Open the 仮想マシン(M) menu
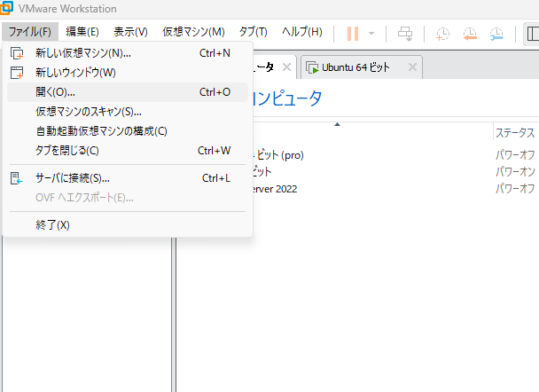The width and height of the screenshot is (539, 392). click(x=193, y=32)
